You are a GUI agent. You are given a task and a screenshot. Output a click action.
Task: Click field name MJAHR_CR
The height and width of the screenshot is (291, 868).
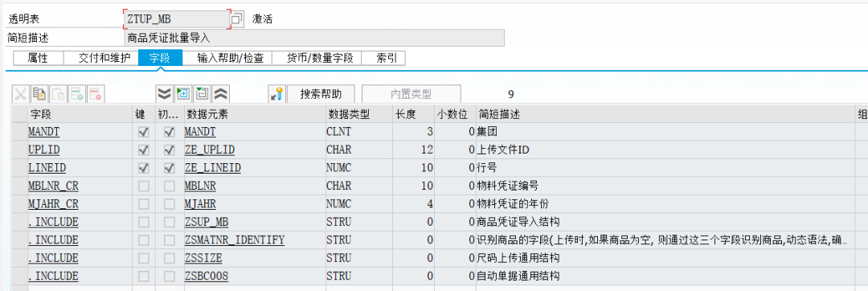[53, 204]
